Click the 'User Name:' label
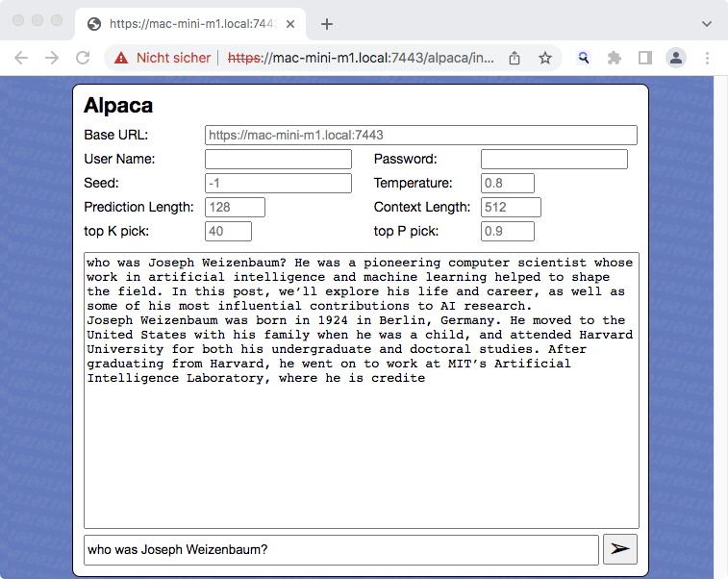Viewport: 728px width, 579px height. click(119, 160)
